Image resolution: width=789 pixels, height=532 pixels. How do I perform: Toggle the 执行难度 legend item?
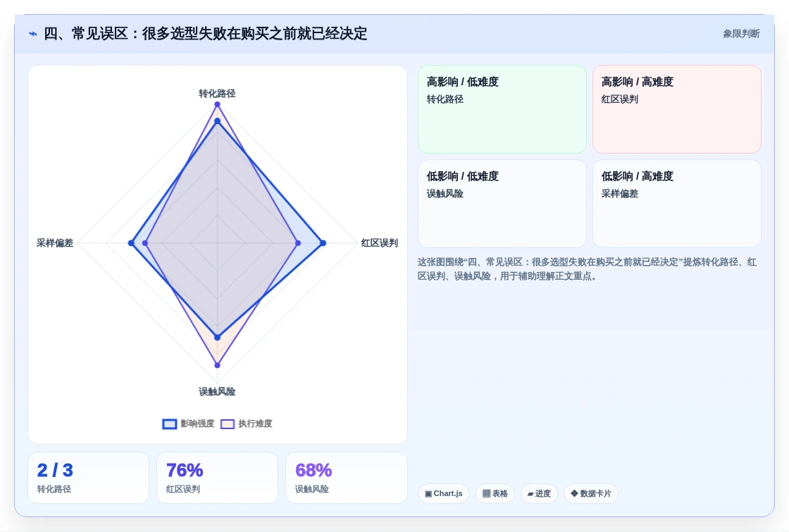pyautogui.click(x=247, y=423)
